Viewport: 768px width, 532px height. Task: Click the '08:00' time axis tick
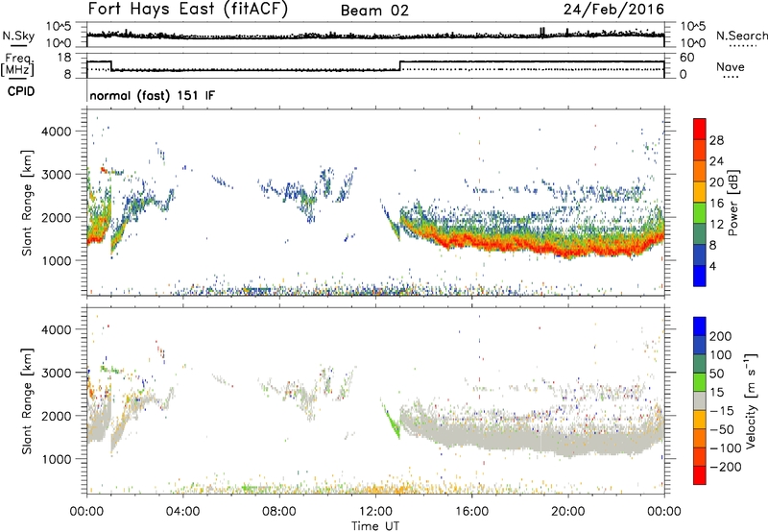tap(279, 512)
